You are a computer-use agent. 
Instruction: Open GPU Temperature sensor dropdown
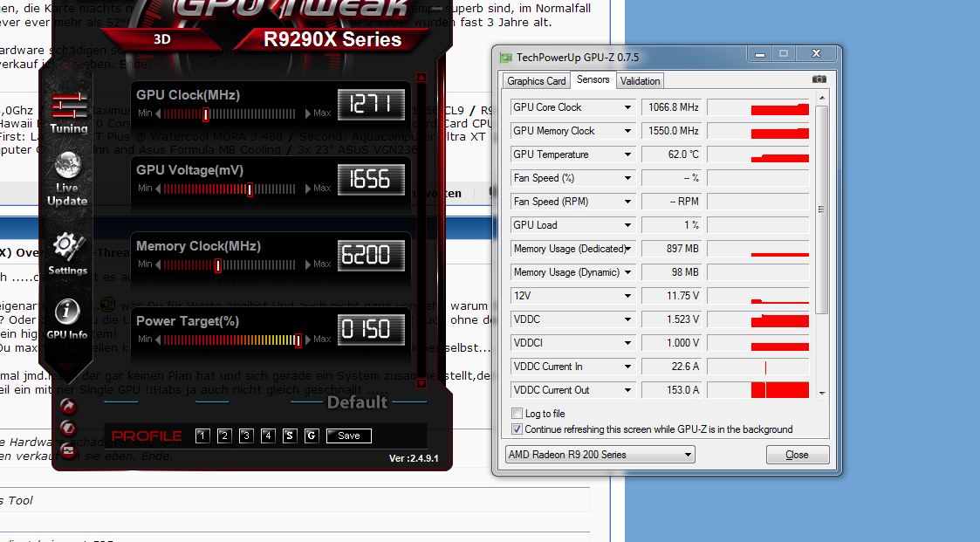point(627,154)
